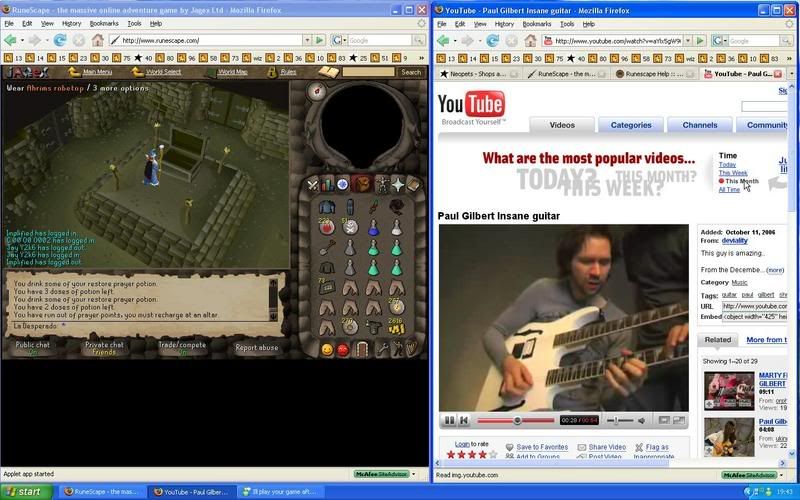Open back history dropdown in RuneScape window
The image size is (800, 500).
point(22,40)
